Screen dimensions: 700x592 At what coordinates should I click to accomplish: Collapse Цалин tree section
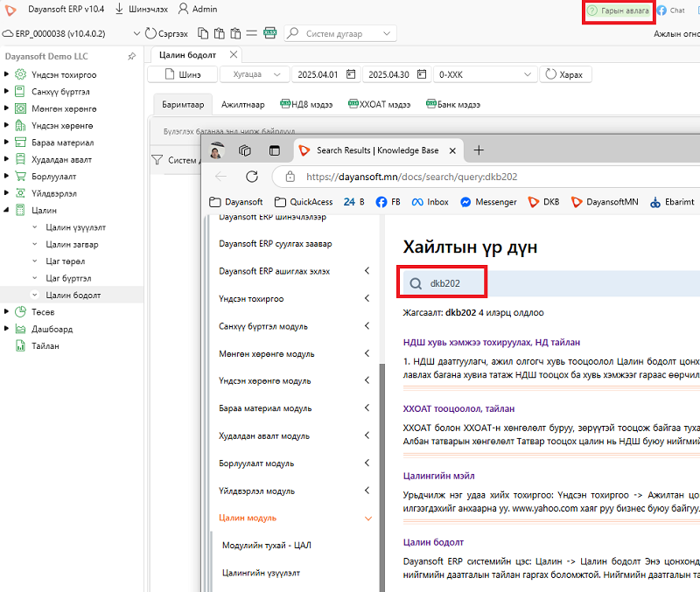[x=6, y=210]
